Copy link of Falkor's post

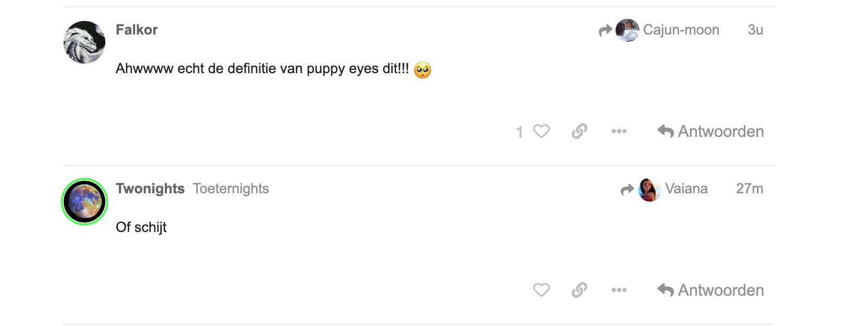click(x=580, y=131)
